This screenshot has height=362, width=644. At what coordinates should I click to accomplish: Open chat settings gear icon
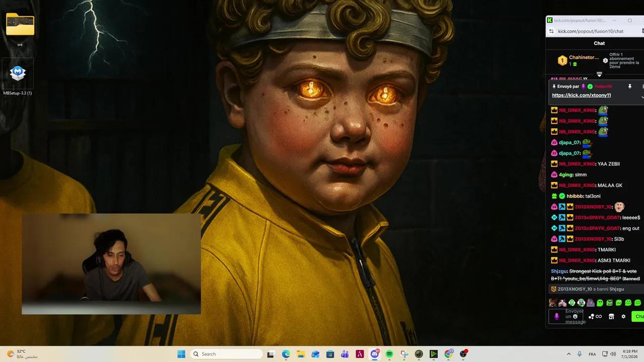click(623, 317)
